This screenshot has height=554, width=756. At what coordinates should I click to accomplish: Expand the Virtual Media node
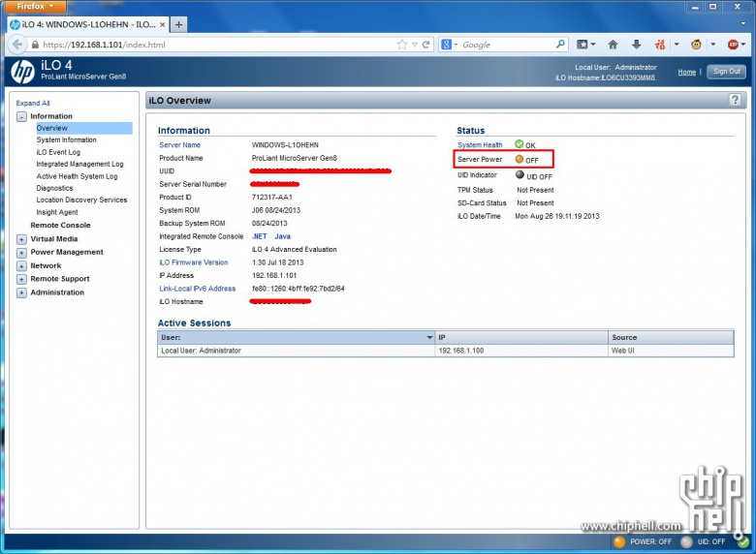tap(21, 239)
